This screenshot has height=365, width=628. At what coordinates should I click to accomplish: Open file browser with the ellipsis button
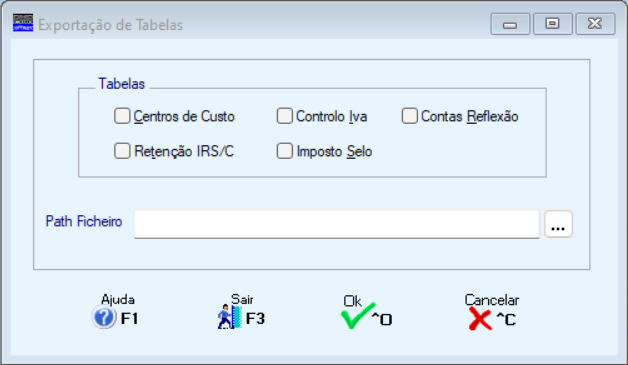click(x=558, y=224)
